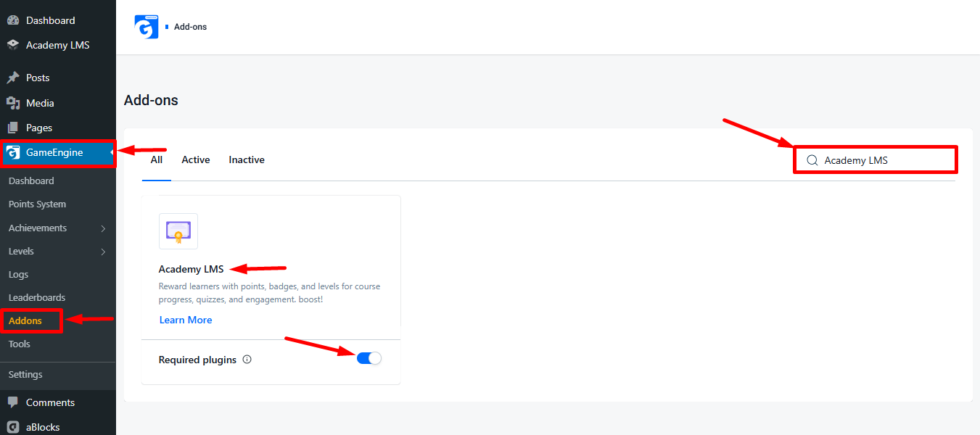Switch to the Inactive tab
The image size is (980, 435).
(x=247, y=159)
